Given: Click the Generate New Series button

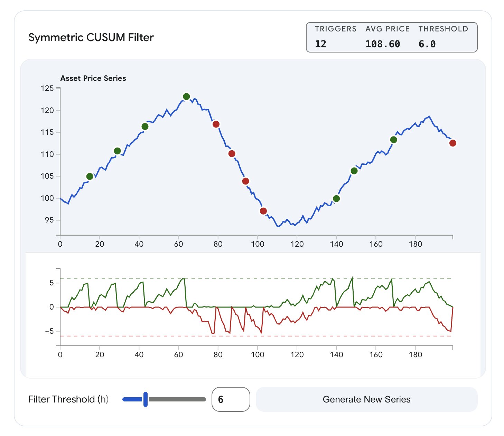Looking at the screenshot, I should (366, 399).
